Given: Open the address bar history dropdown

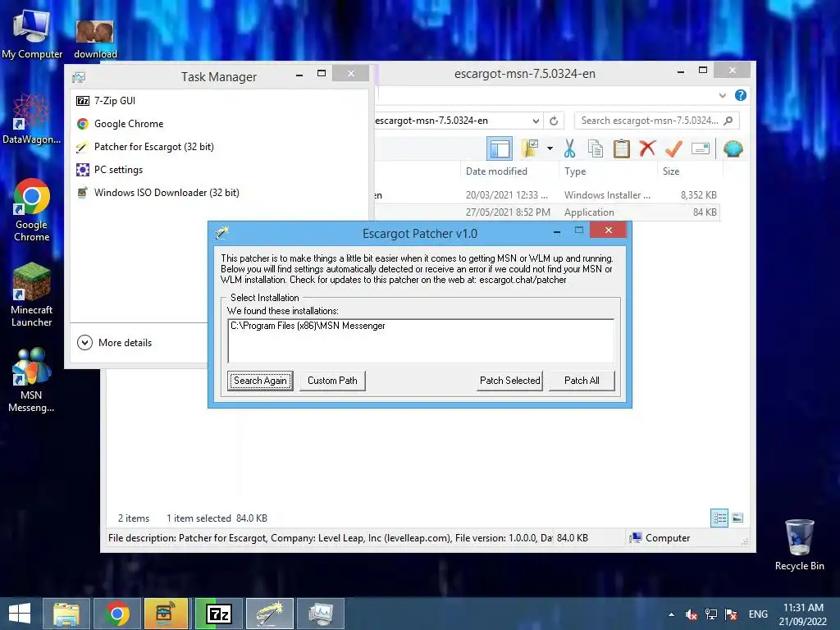Looking at the screenshot, I should [x=535, y=121].
